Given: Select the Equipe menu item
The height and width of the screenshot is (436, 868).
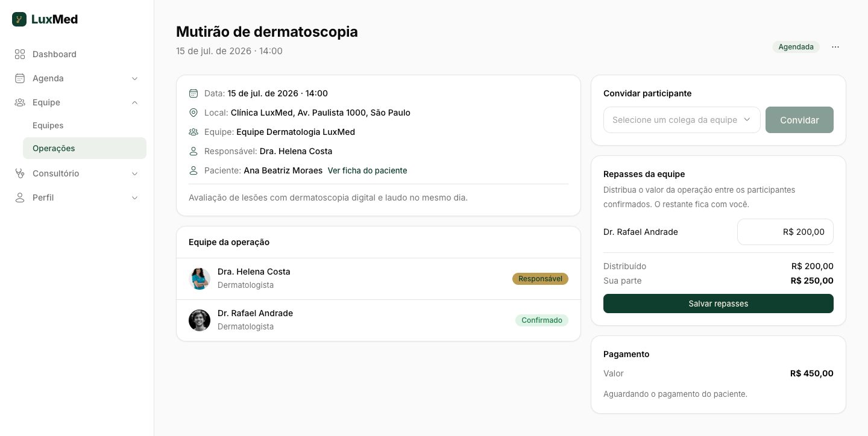Looking at the screenshot, I should (77, 102).
